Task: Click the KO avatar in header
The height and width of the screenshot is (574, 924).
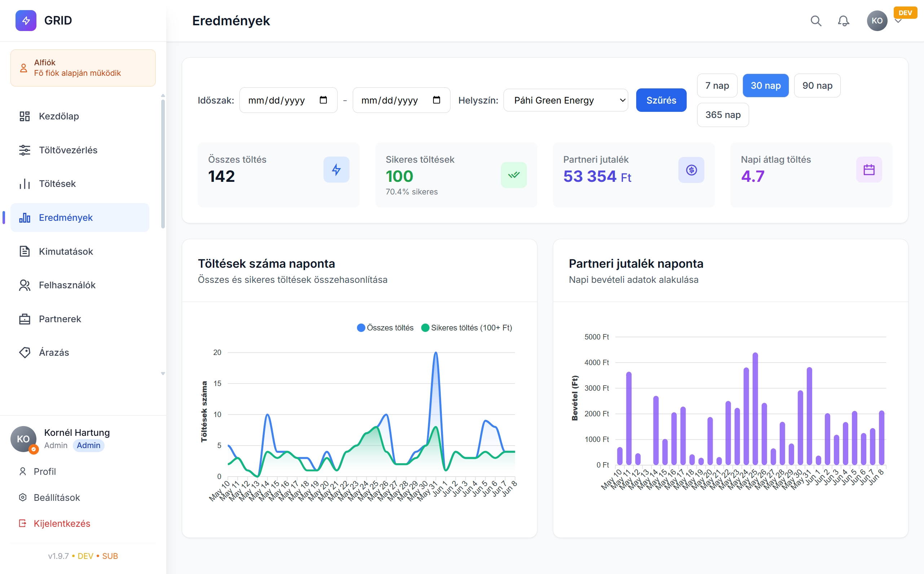Action: (x=877, y=21)
